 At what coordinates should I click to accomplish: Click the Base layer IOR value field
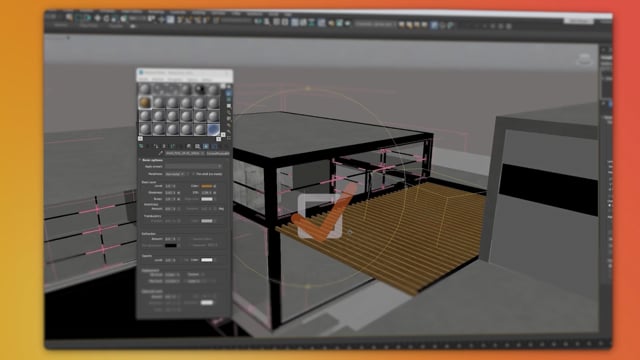click(207, 193)
